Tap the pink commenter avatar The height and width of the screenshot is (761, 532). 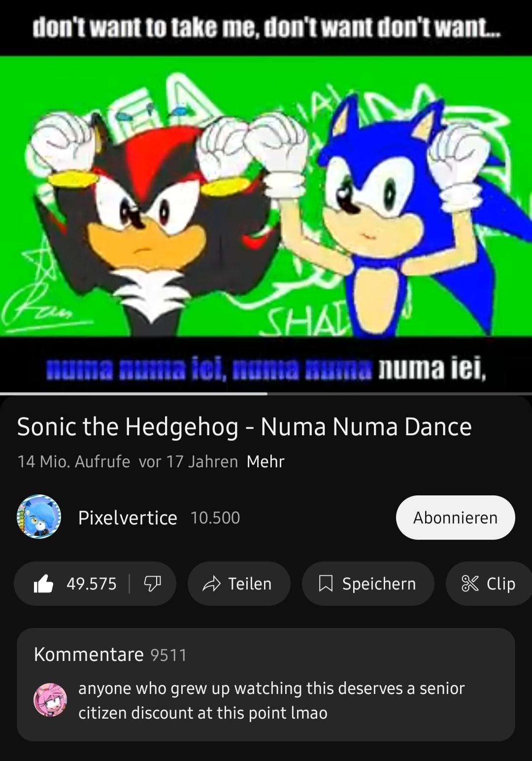[x=50, y=700]
